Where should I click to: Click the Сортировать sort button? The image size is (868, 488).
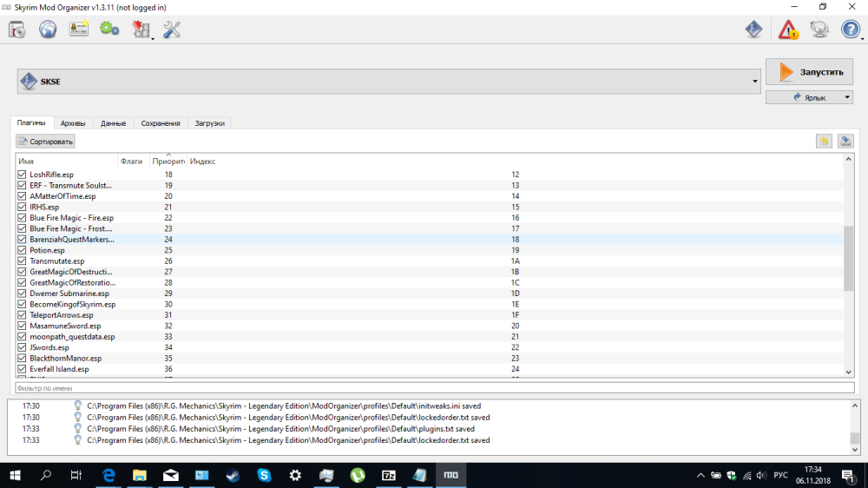point(45,142)
